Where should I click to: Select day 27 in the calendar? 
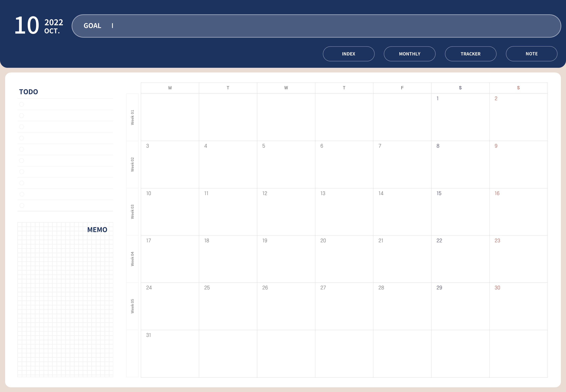click(344, 306)
